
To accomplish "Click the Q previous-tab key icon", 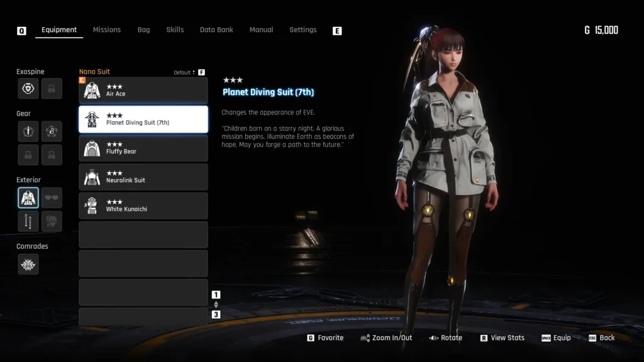I will 21,31.
